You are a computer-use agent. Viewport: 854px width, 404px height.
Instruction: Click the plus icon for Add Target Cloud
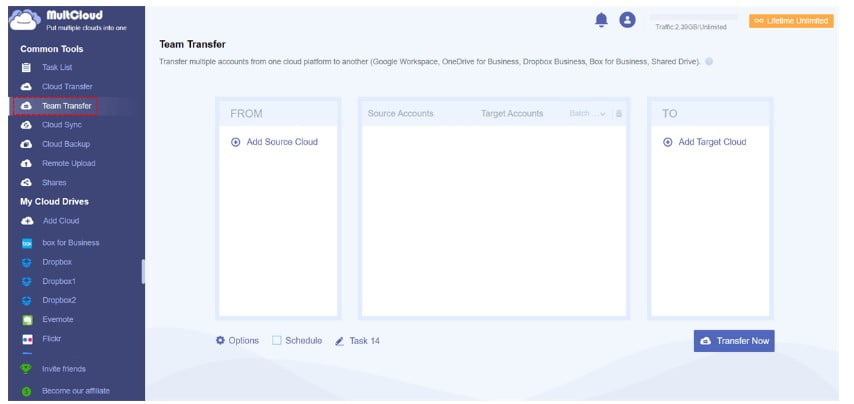(x=667, y=142)
